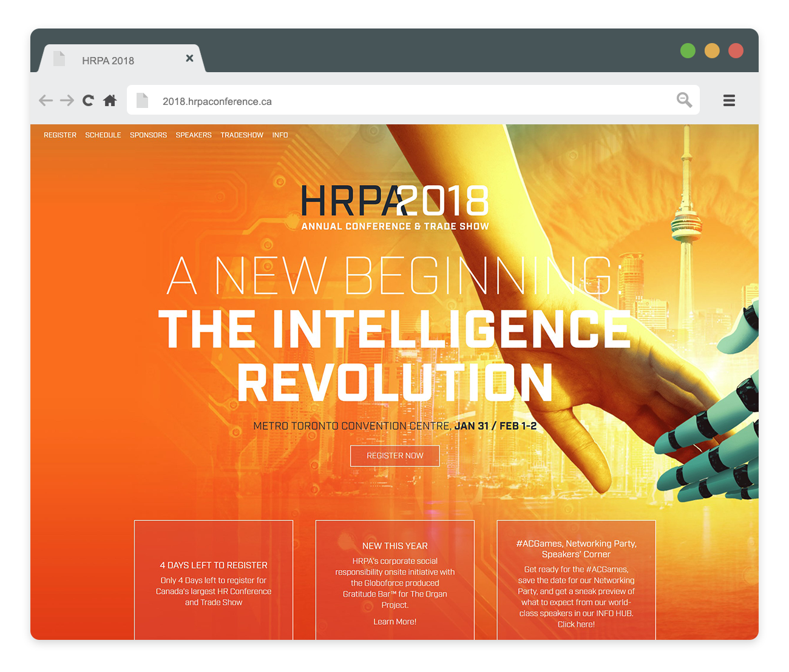Click the magnifier search icon in address bar
The height and width of the screenshot is (672, 789).
click(x=684, y=100)
